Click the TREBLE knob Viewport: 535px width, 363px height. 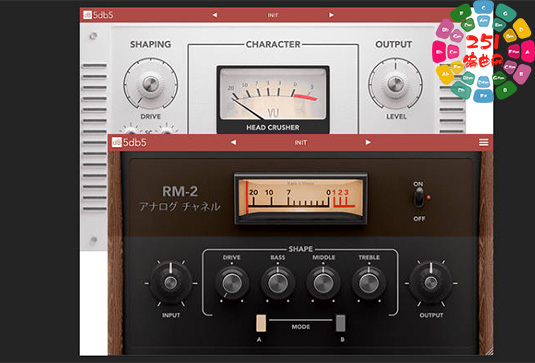point(369,283)
